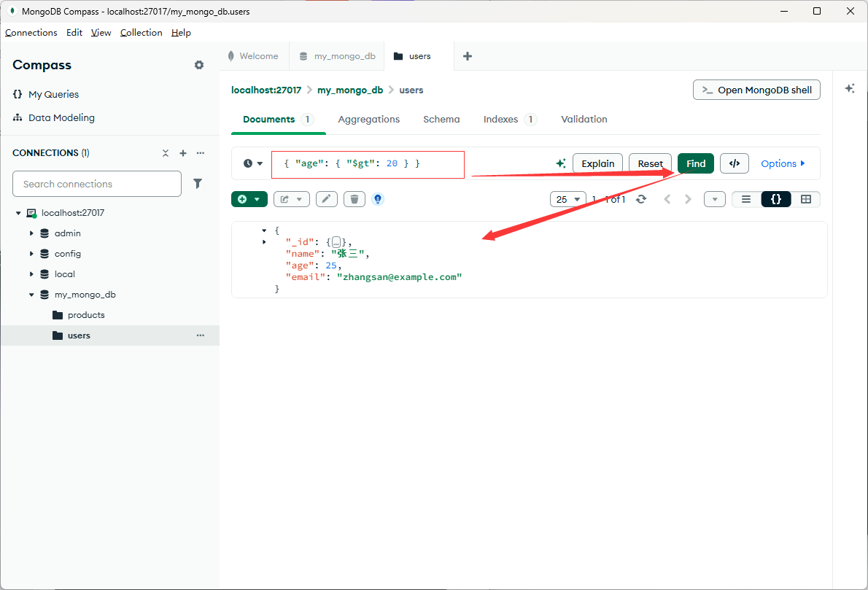Click the Reset button
Screen dimensions: 868x590
point(651,163)
